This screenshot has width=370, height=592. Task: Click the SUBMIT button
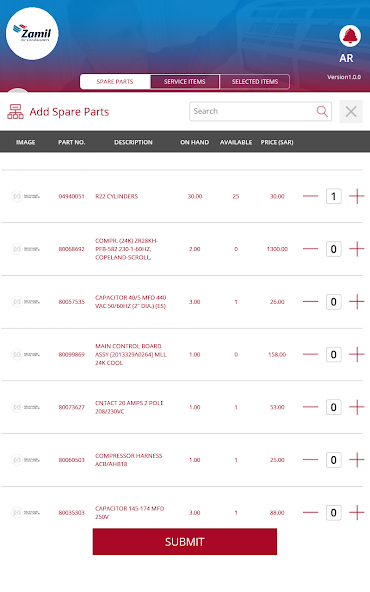(185, 542)
